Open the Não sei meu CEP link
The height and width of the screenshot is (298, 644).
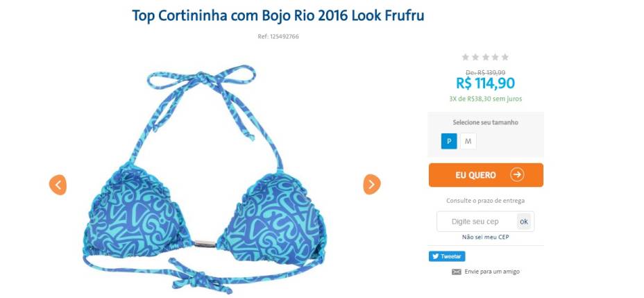pyautogui.click(x=486, y=237)
